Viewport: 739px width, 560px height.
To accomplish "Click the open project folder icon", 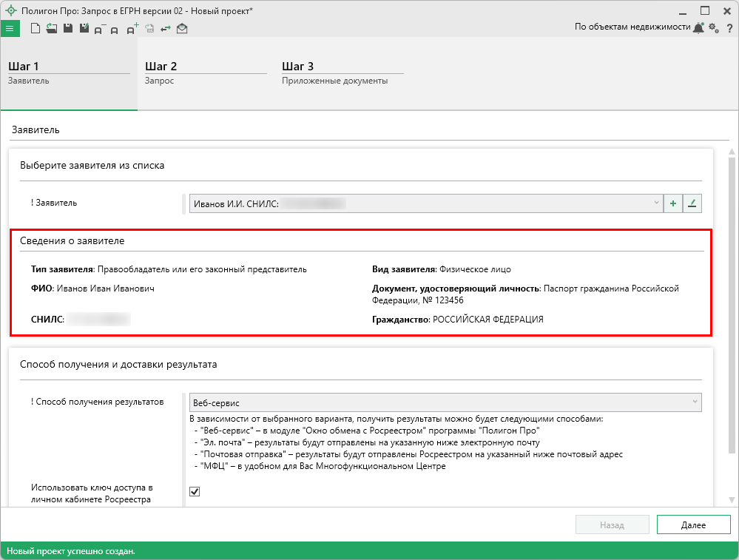I will (51, 29).
